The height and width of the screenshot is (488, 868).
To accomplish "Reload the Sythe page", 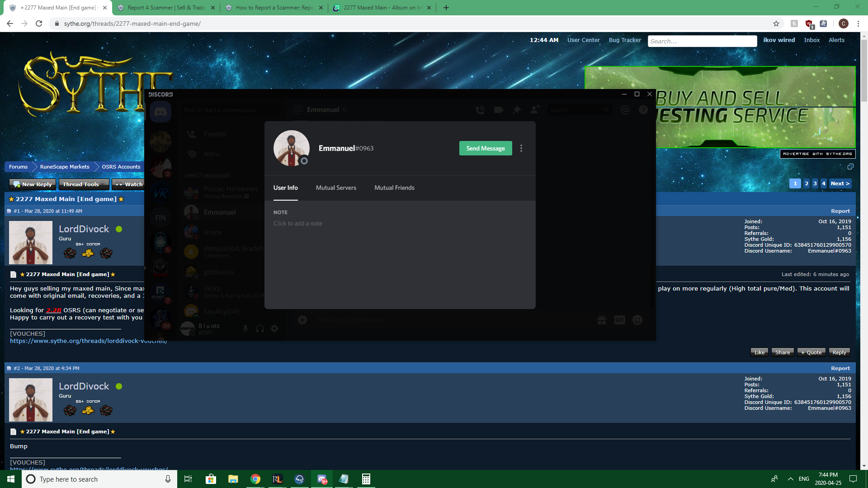I will click(x=39, y=23).
